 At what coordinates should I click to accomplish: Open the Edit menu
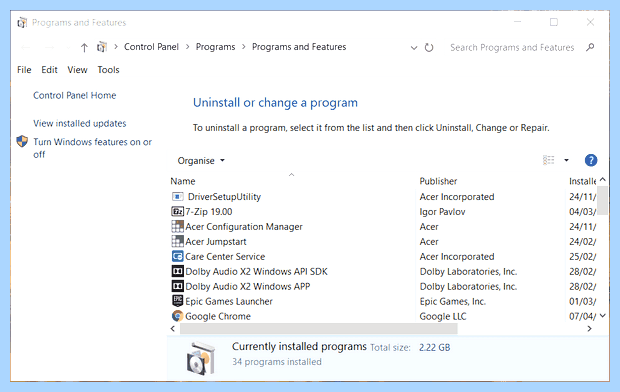pyautogui.click(x=49, y=70)
